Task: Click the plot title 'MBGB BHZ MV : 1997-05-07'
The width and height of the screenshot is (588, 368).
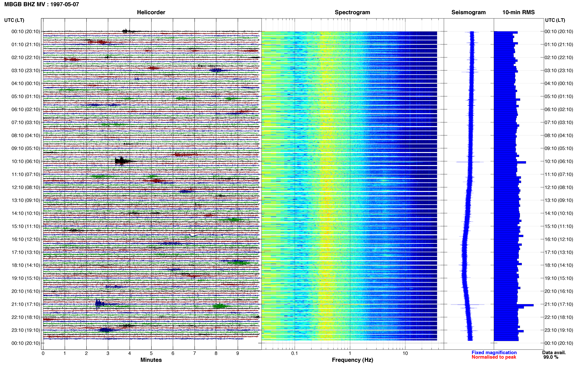Action: click(x=42, y=4)
